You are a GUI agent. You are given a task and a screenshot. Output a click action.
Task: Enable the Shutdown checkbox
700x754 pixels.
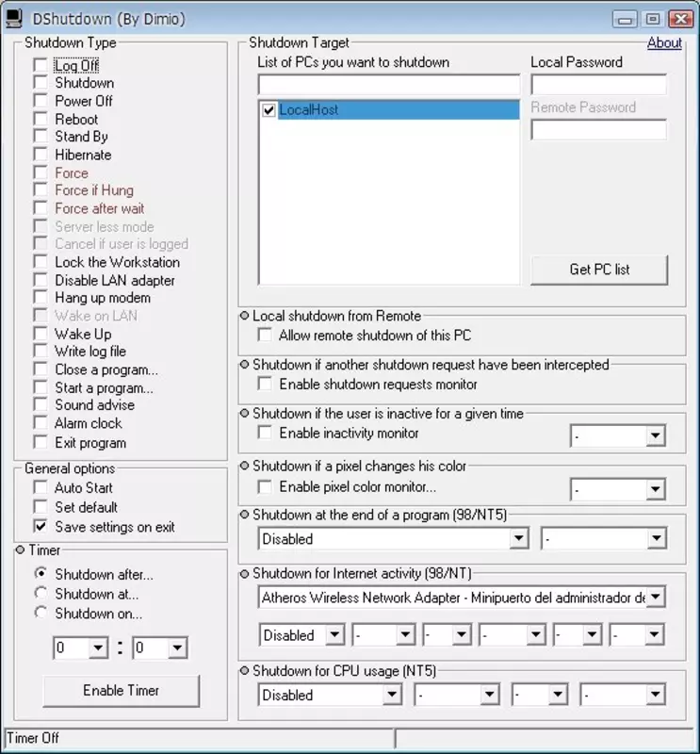(x=41, y=83)
